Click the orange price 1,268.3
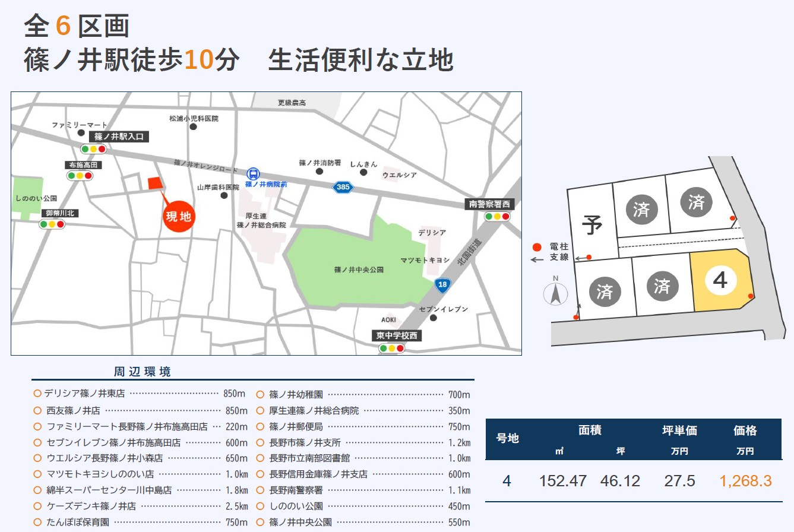 pos(745,481)
